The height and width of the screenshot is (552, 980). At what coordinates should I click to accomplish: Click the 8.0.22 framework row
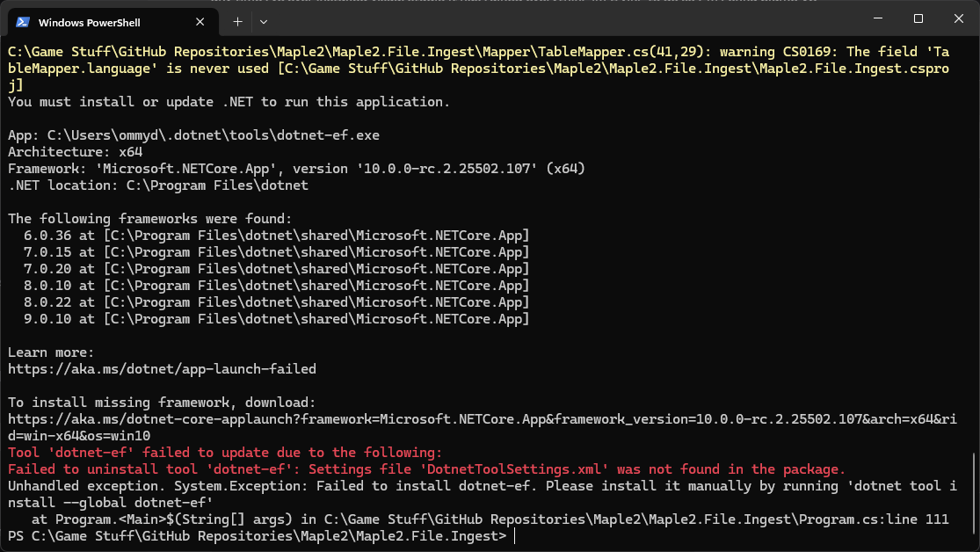pyautogui.click(x=276, y=302)
